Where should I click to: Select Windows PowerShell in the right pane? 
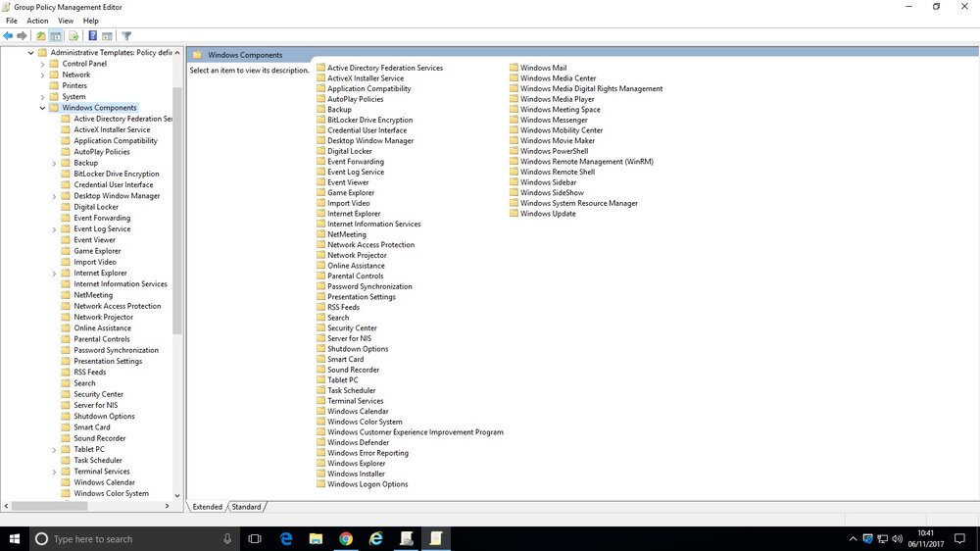tap(554, 151)
